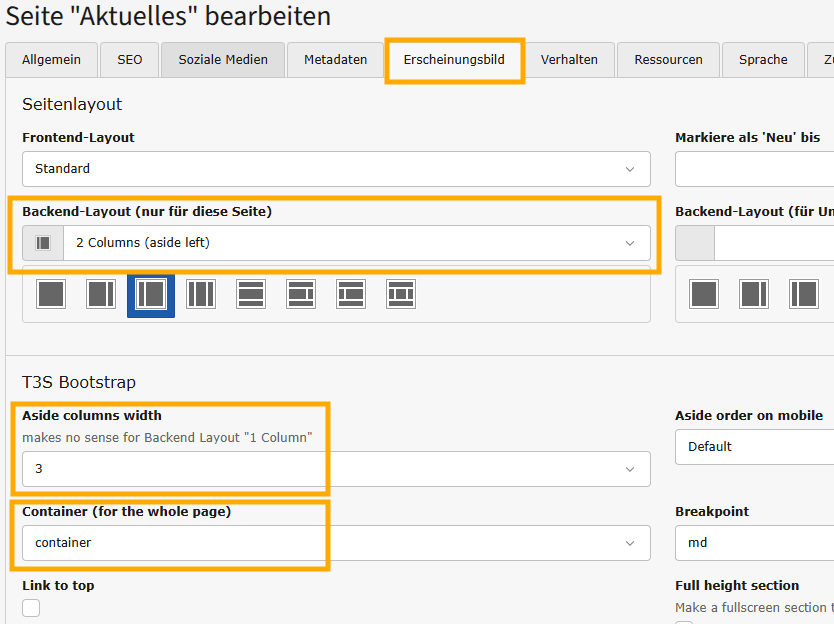Open the Soziale Medien tab
Screen dimensions: 834x624
pos(223,60)
